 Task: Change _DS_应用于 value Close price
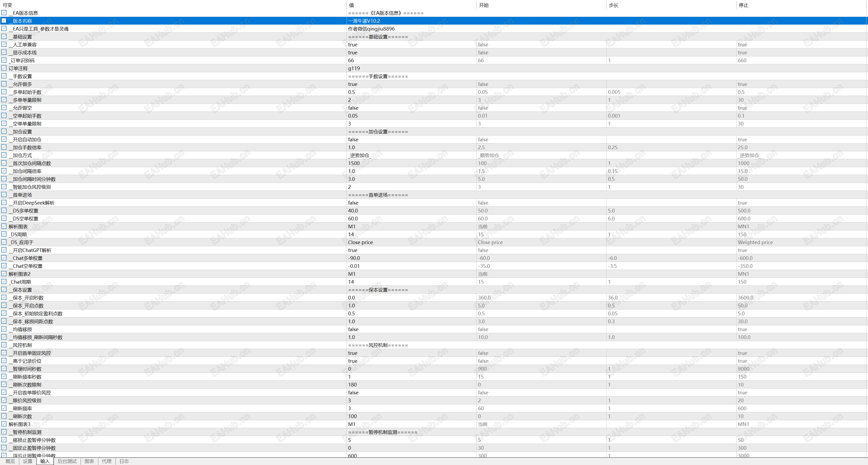coord(360,242)
